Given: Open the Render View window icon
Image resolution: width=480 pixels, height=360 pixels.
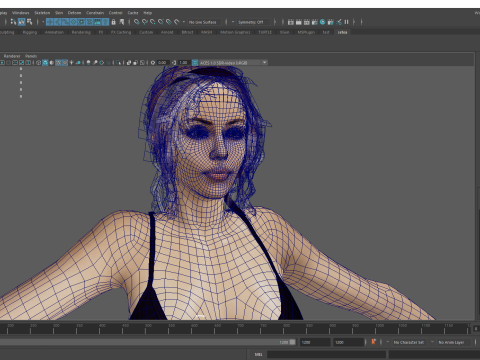Looking at the screenshot, I should click(291, 22).
